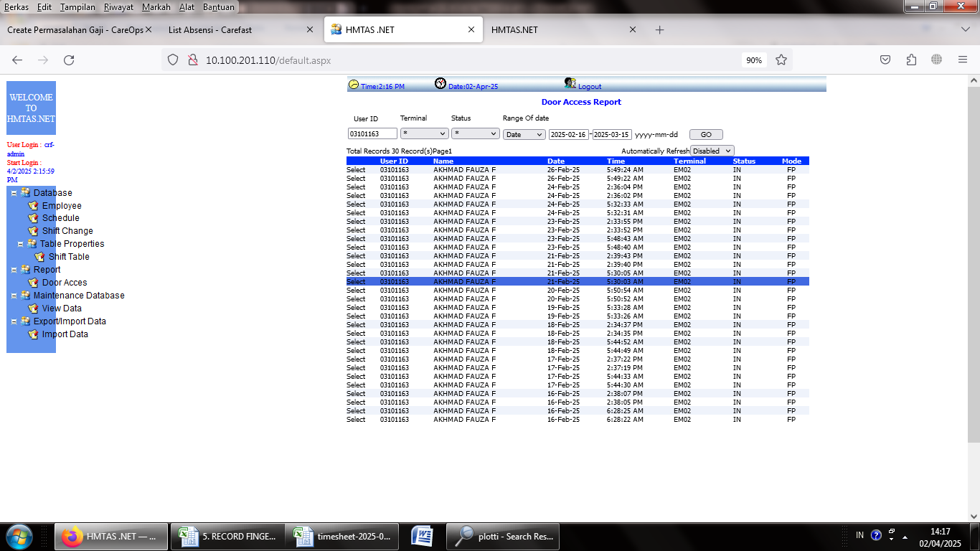This screenshot has height=551, width=980.
Task: Open a new tab with plus icon
Action: click(x=660, y=30)
